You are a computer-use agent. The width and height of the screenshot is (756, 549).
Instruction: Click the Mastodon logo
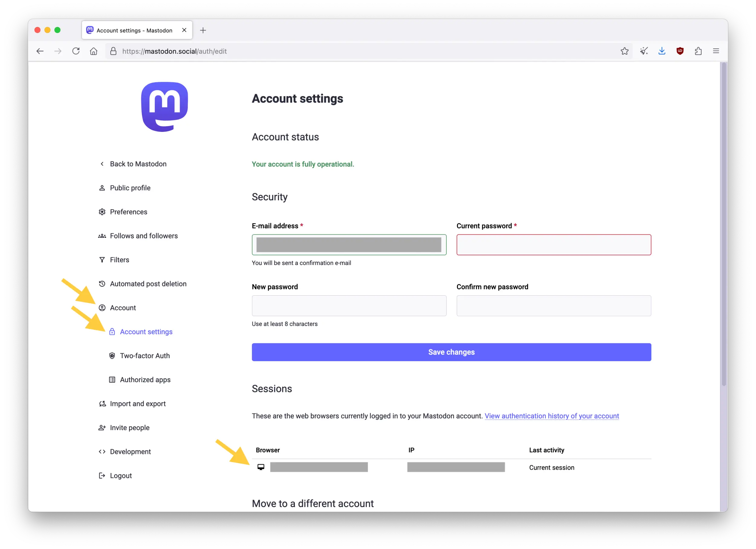(x=165, y=107)
